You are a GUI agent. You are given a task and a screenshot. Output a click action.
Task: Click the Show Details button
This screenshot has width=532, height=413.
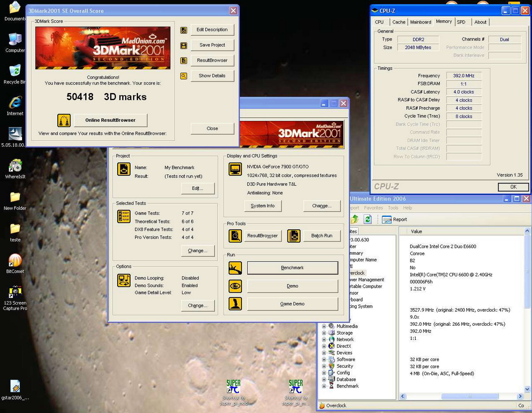pos(212,76)
